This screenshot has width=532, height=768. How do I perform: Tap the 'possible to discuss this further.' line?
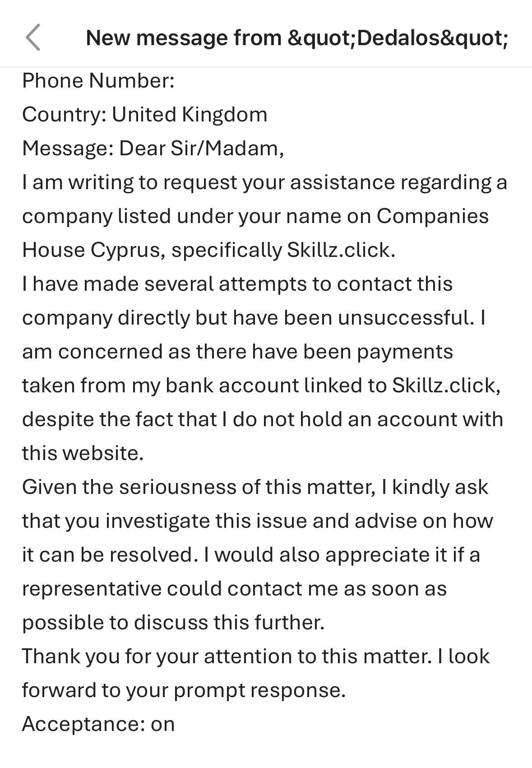click(x=174, y=623)
